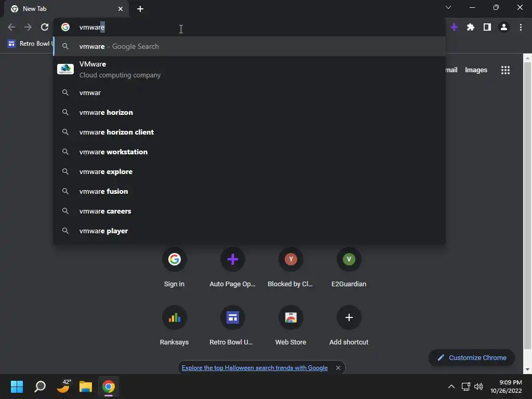
Task: Go forward using the forward arrow
Action: tap(28, 27)
